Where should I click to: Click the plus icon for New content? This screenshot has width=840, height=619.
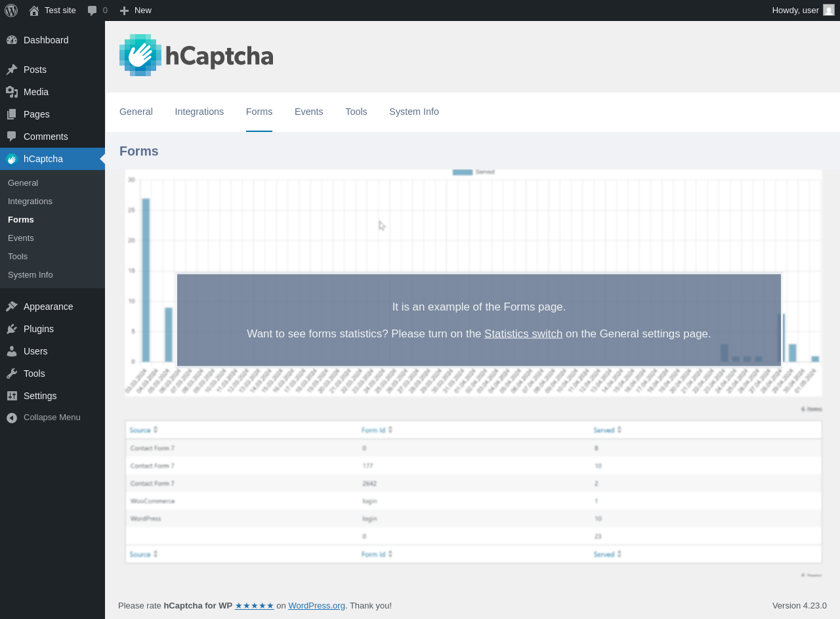[124, 11]
